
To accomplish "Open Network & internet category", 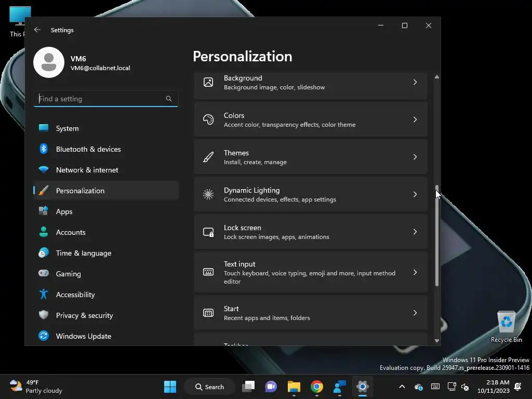I will (x=106, y=170).
